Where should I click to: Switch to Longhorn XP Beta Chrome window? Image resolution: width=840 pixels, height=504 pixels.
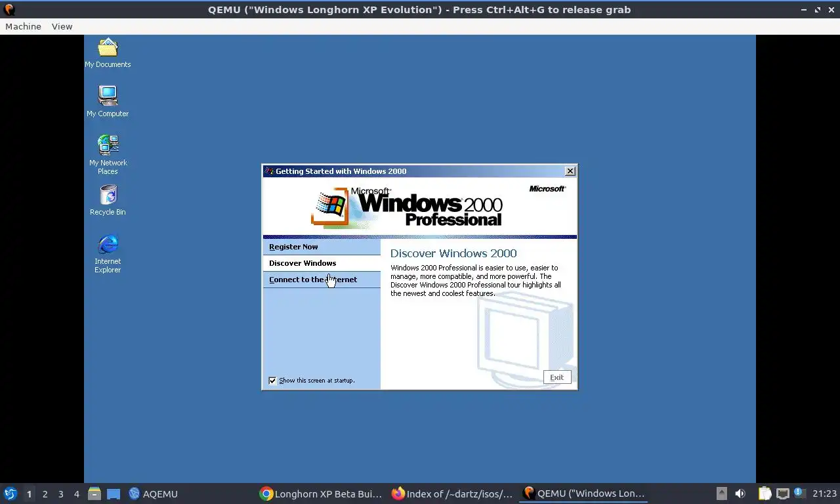tap(320, 493)
